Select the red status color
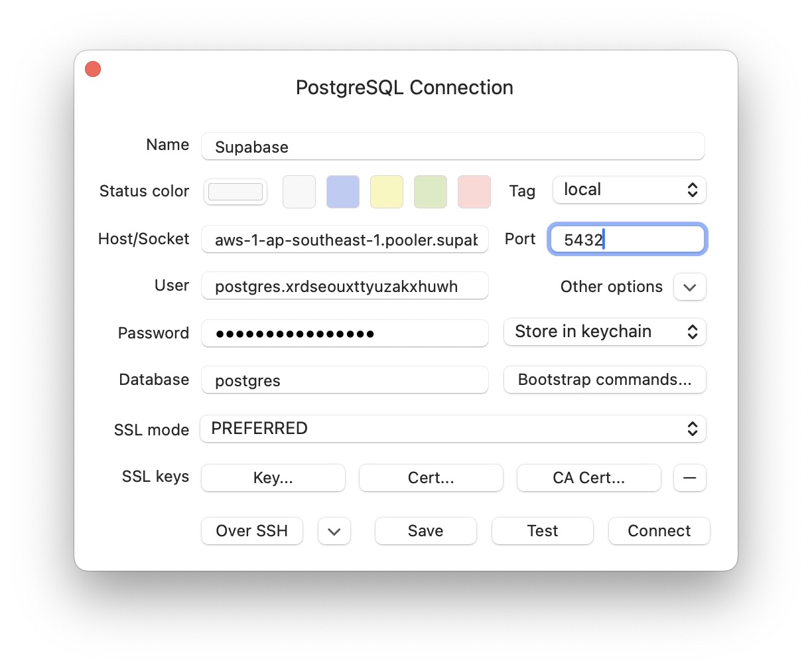This screenshot has width=812, height=669. click(x=474, y=191)
